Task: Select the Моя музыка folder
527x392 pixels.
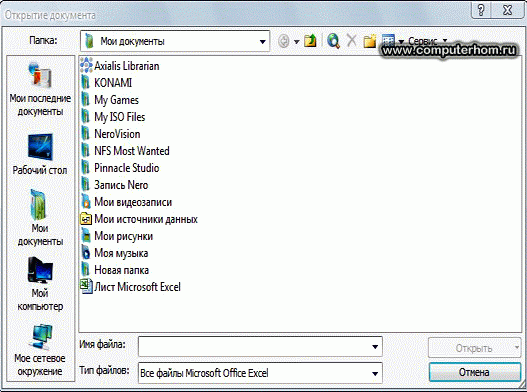Action: click(114, 253)
